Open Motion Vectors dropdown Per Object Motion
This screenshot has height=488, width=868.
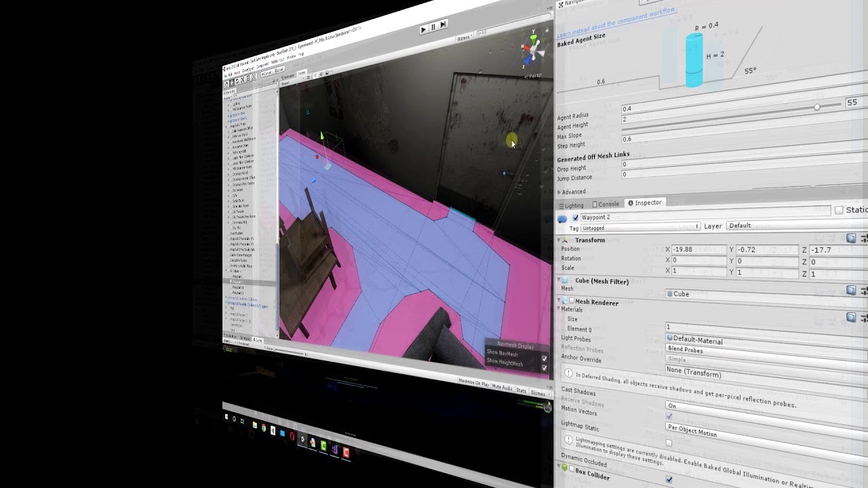click(x=766, y=439)
